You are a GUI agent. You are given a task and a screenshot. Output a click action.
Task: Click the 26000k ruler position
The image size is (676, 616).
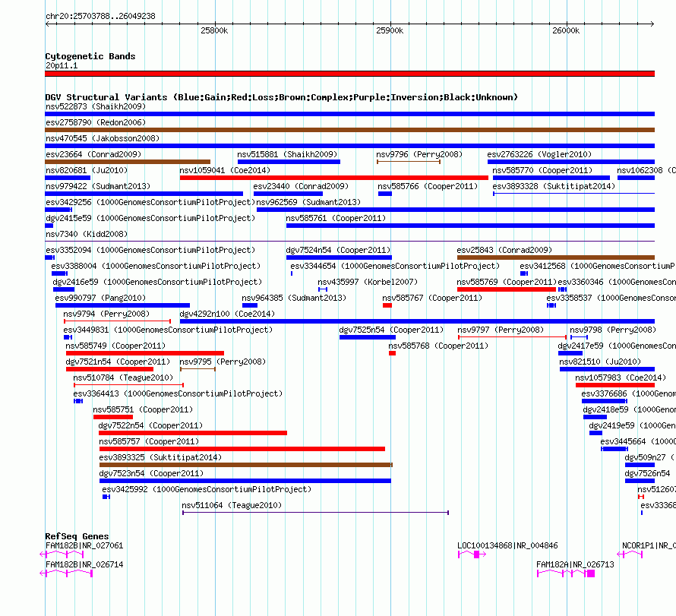click(566, 30)
